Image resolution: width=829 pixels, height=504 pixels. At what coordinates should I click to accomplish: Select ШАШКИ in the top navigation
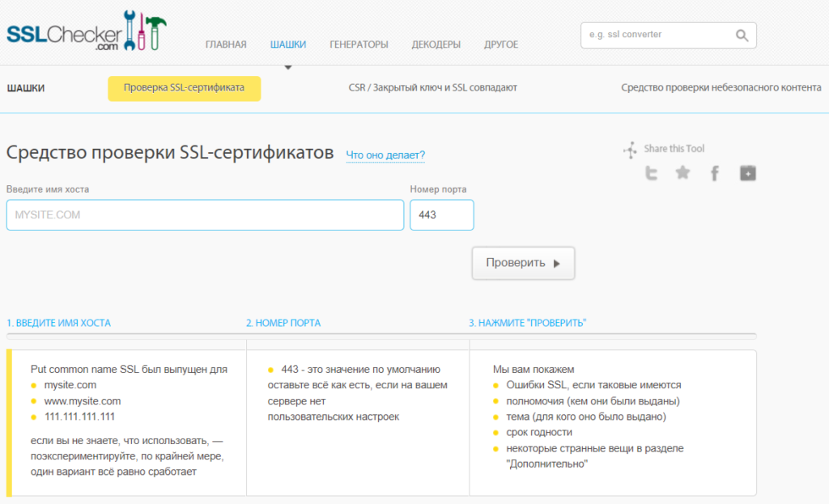point(287,44)
